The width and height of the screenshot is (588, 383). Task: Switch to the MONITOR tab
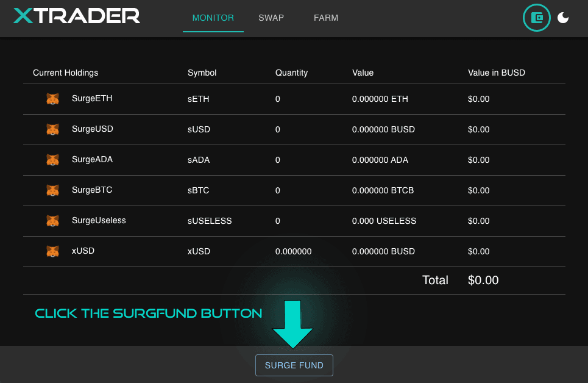point(213,18)
